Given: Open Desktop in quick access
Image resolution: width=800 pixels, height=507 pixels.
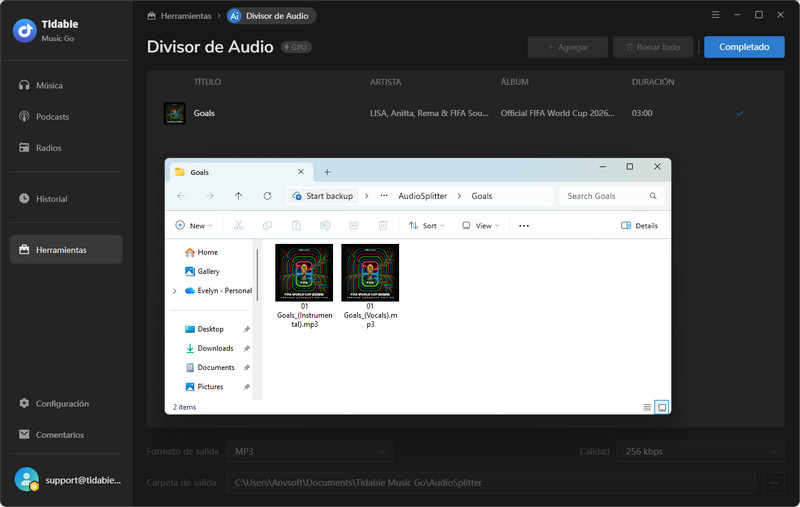Looking at the screenshot, I should (x=204, y=329).
